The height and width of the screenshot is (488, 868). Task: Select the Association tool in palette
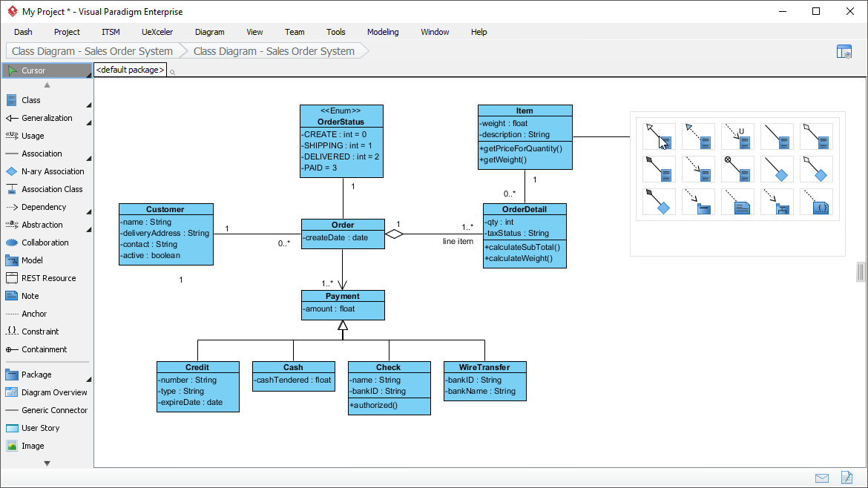coord(47,154)
